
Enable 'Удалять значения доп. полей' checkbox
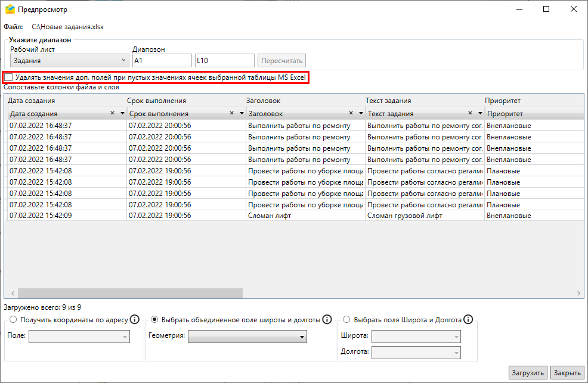coord(8,77)
